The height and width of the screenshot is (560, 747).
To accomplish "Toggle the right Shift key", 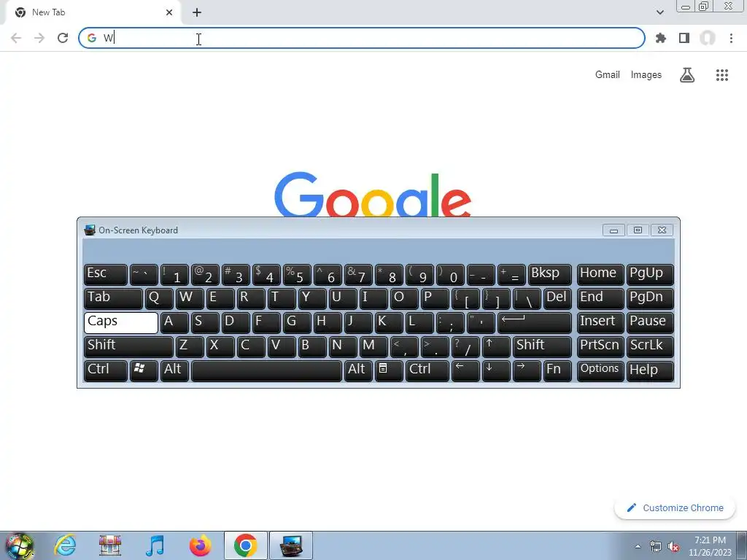I will tap(542, 346).
